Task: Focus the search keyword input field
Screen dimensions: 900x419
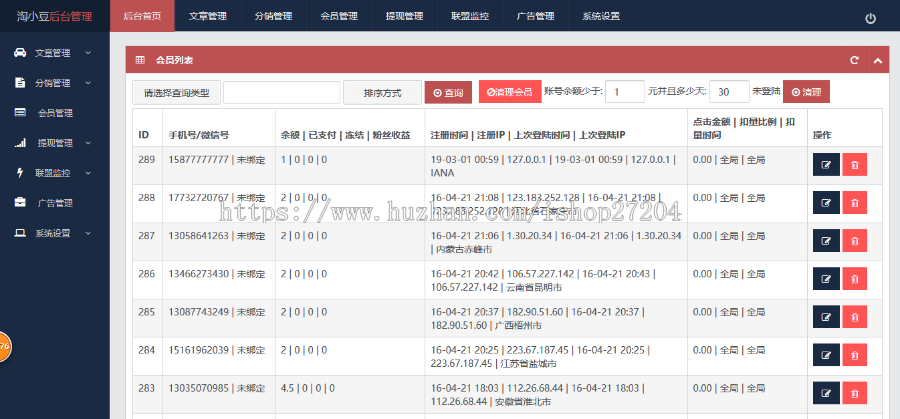Action: click(x=282, y=92)
